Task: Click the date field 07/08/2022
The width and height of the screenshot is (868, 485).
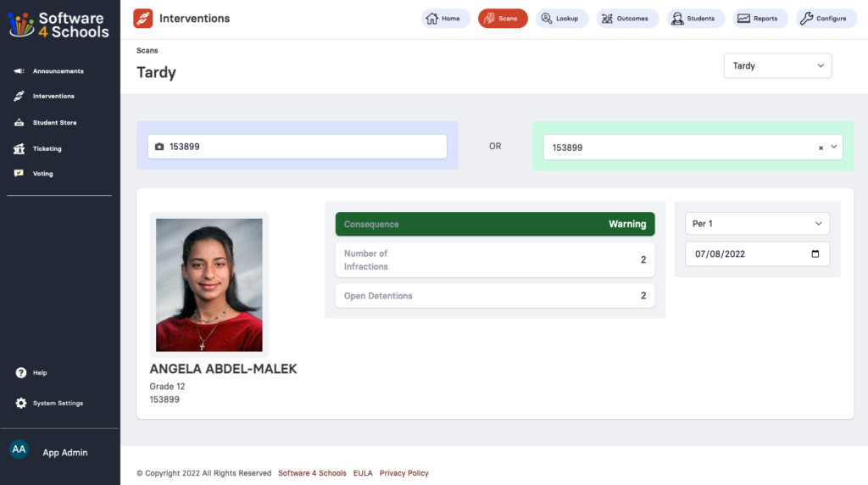Action: [x=757, y=254]
